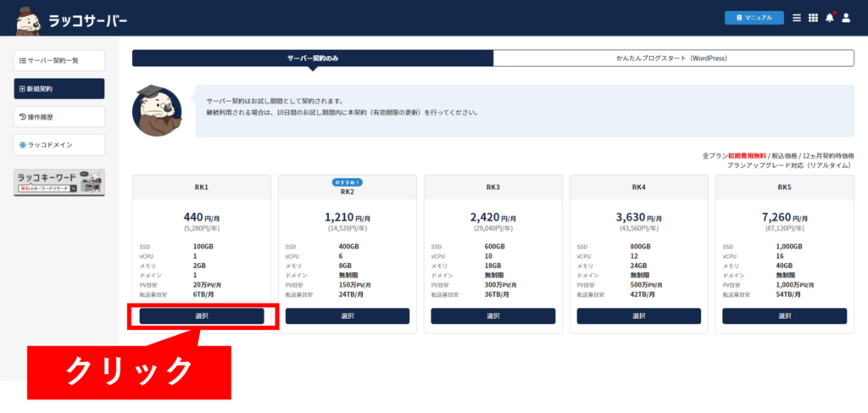Select the RK5 plan button
The height and width of the screenshot is (413, 868).
pyautogui.click(x=784, y=316)
